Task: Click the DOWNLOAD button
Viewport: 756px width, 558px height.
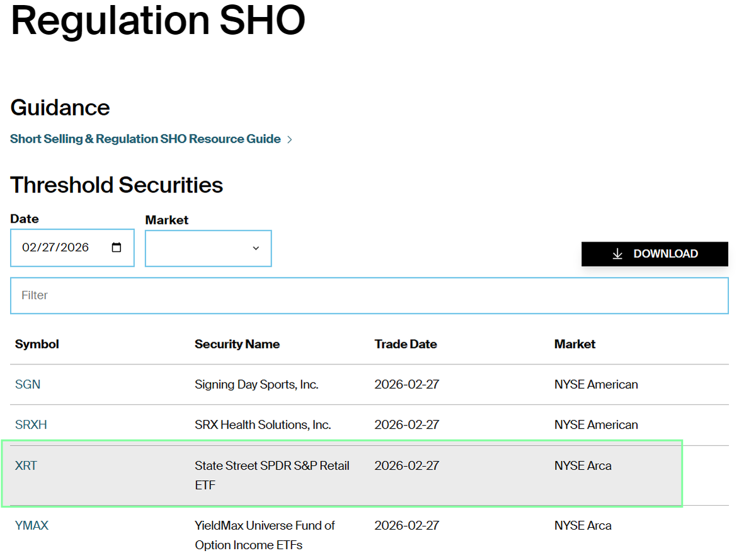Action: [655, 254]
